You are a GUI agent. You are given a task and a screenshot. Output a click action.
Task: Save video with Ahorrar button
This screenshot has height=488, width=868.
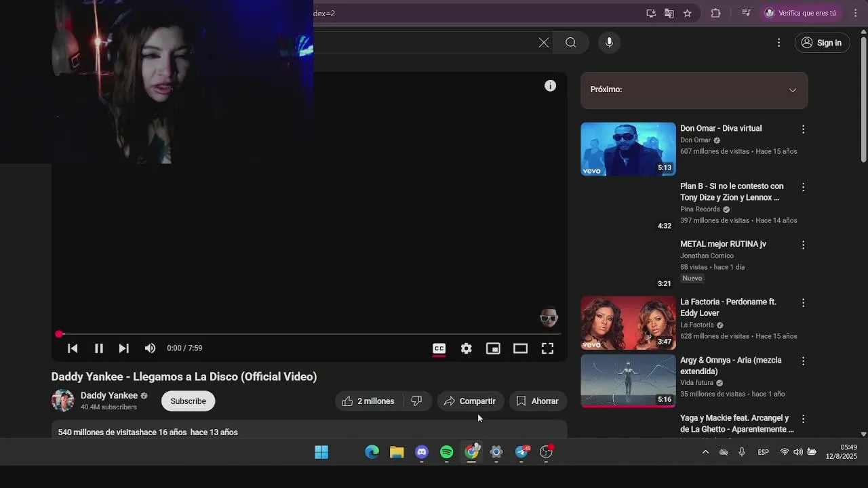pos(538,401)
